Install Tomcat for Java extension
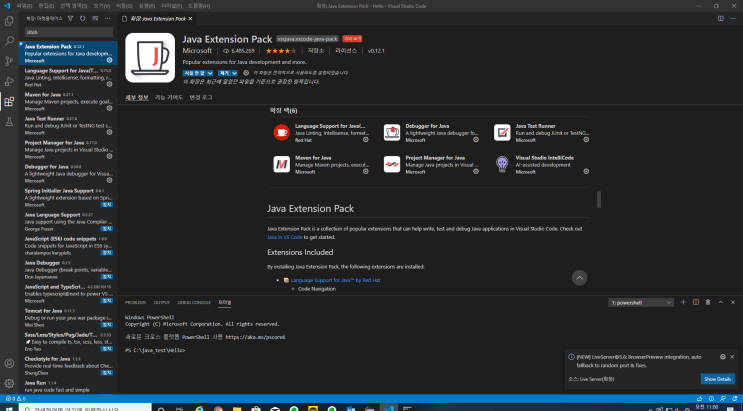 pos(107,324)
